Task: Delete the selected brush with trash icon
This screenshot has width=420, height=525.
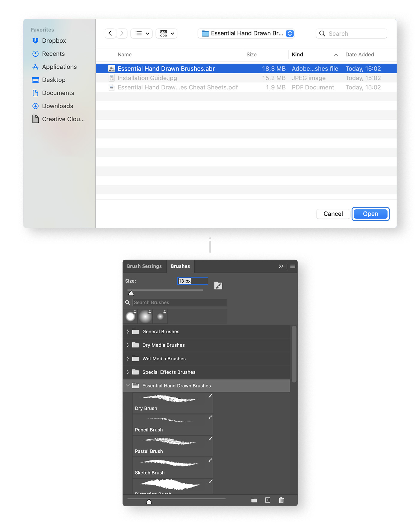Action: pos(281,500)
